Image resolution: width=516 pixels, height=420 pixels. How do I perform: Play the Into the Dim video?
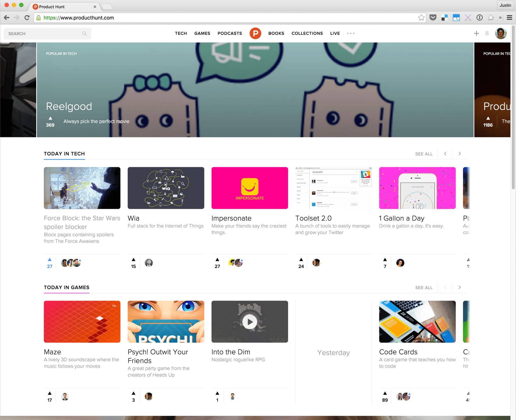pyautogui.click(x=250, y=322)
